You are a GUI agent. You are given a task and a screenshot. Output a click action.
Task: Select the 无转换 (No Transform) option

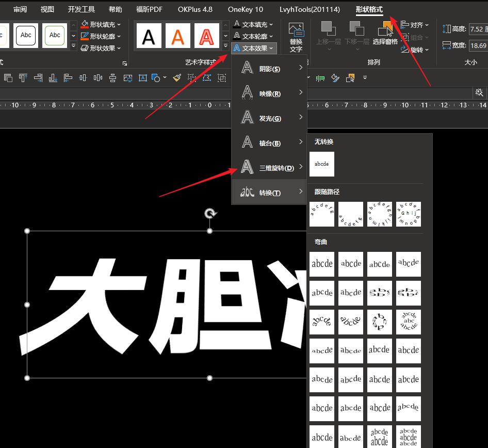pyautogui.click(x=321, y=164)
